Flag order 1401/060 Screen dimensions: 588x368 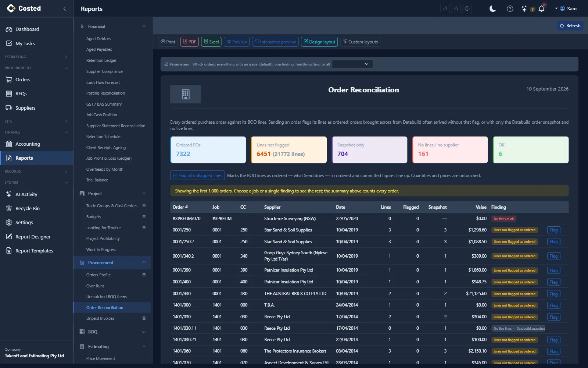pyautogui.click(x=553, y=351)
